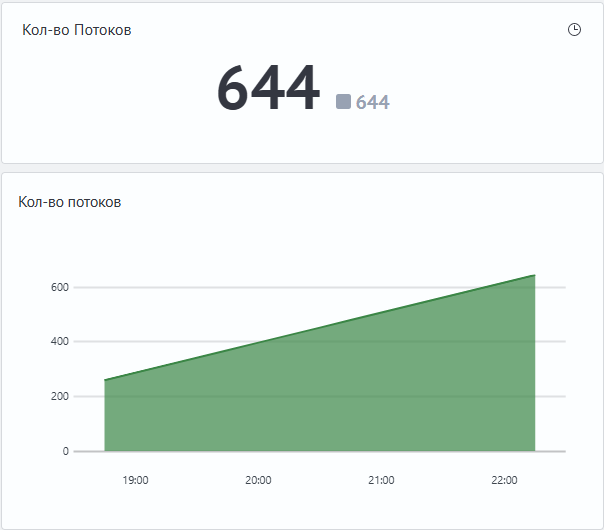Click the 'Кол-во Потоков' panel title
The width and height of the screenshot is (604, 530).
(x=77, y=30)
